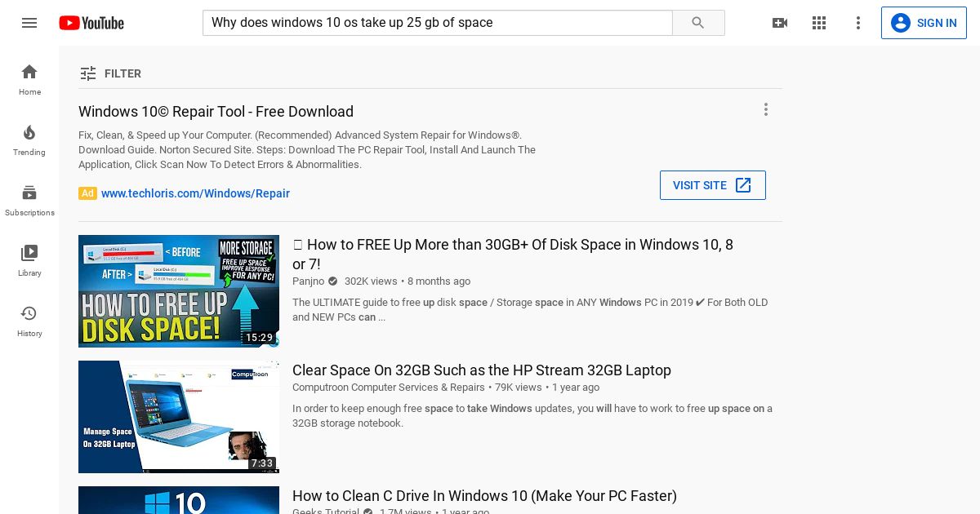Open the Windows 10 Repair Tool ad title
This screenshot has height=514, width=980.
tap(216, 112)
